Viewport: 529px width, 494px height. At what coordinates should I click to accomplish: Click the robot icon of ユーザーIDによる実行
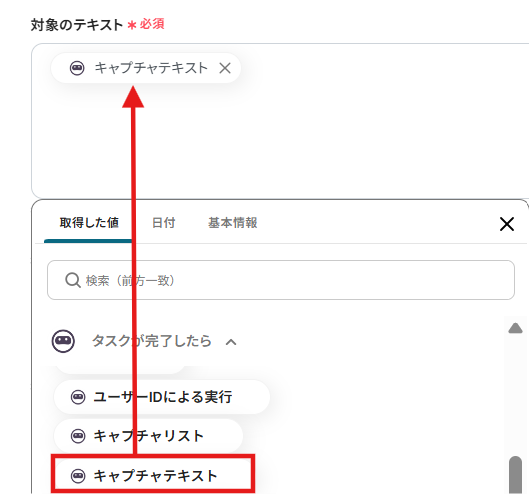(78, 397)
